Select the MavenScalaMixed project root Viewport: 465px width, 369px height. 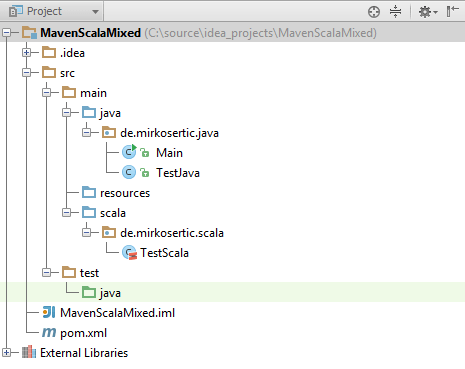point(91,33)
